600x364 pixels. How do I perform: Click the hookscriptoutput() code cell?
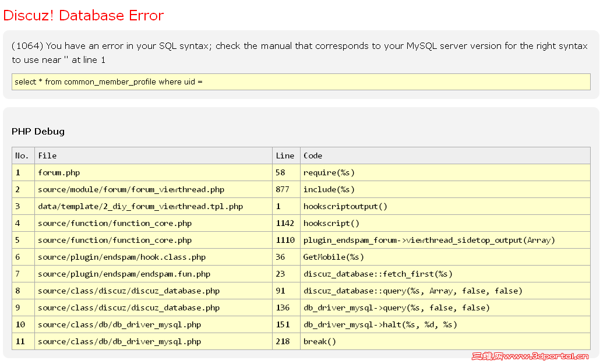click(345, 206)
